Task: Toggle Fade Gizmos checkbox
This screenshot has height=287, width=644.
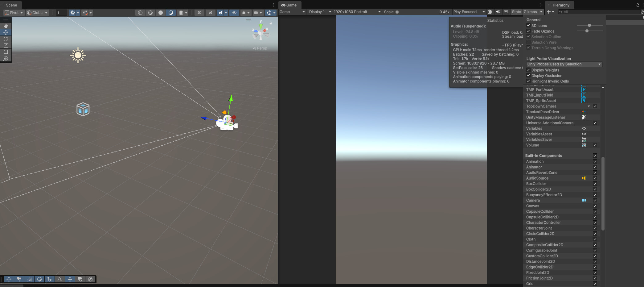Action: point(528,31)
